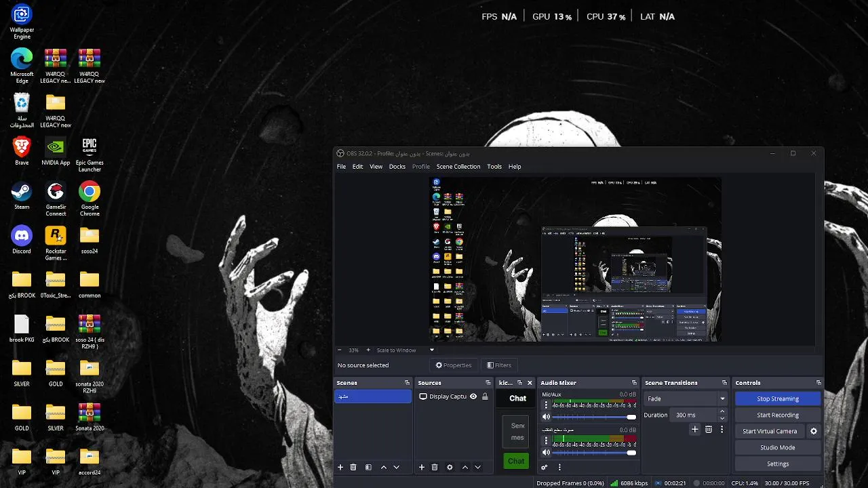Image resolution: width=868 pixels, height=488 pixels.
Task: Undock the Scenes panel with its float icon
Action: tap(407, 383)
